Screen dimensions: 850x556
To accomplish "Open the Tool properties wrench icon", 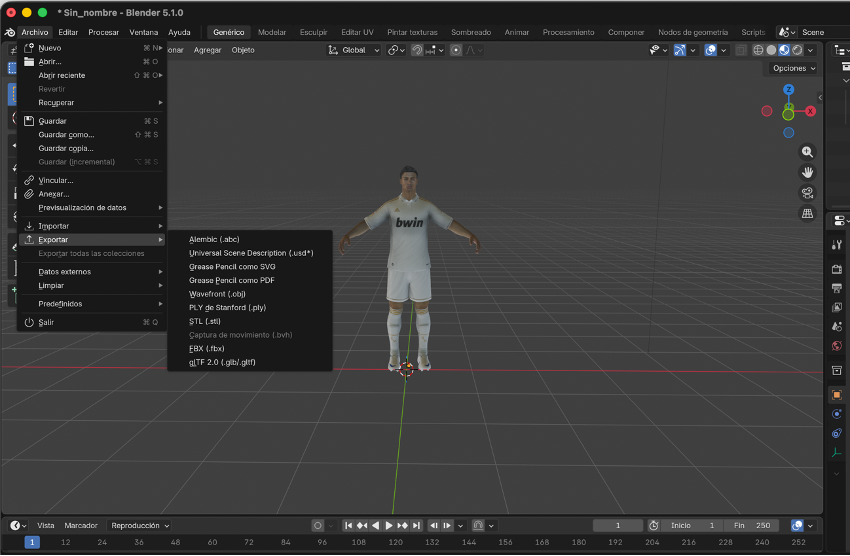I will point(836,243).
